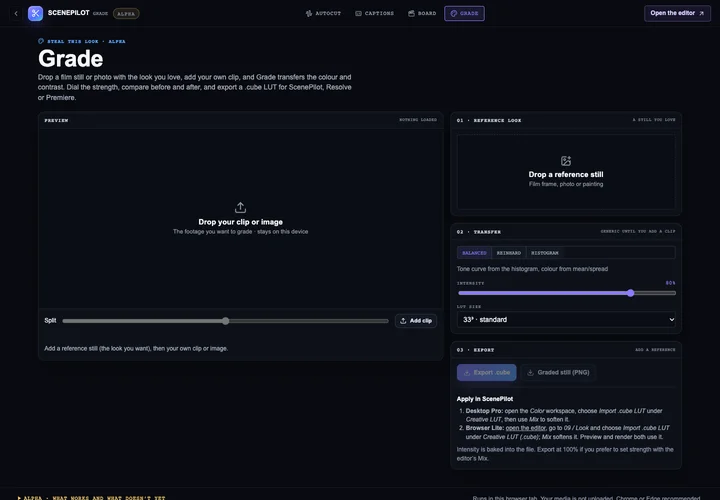Click the 80% intensity value
720x500 pixels.
(x=670, y=283)
